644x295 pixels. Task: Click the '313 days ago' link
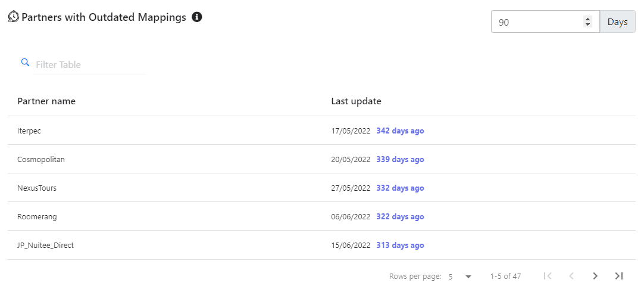[x=400, y=245]
